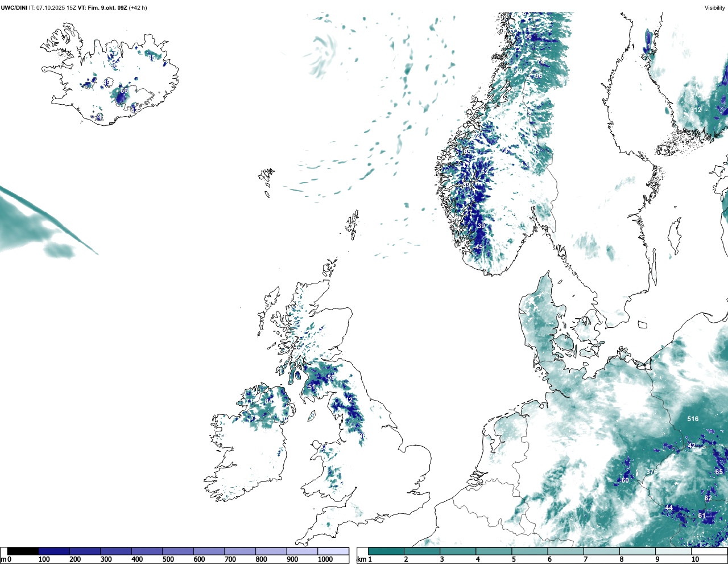Click the 56 value in northern Norway
Image resolution: width=728 pixels, height=564 pixels.
pyautogui.click(x=528, y=36)
